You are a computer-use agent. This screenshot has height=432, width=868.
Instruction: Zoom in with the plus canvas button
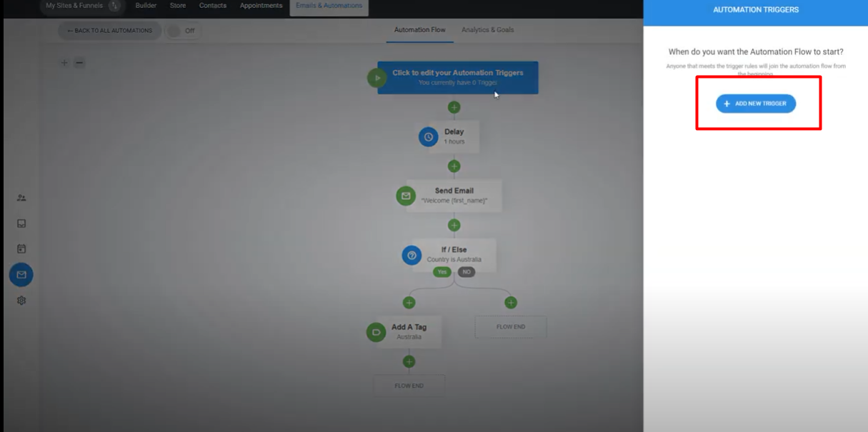64,63
